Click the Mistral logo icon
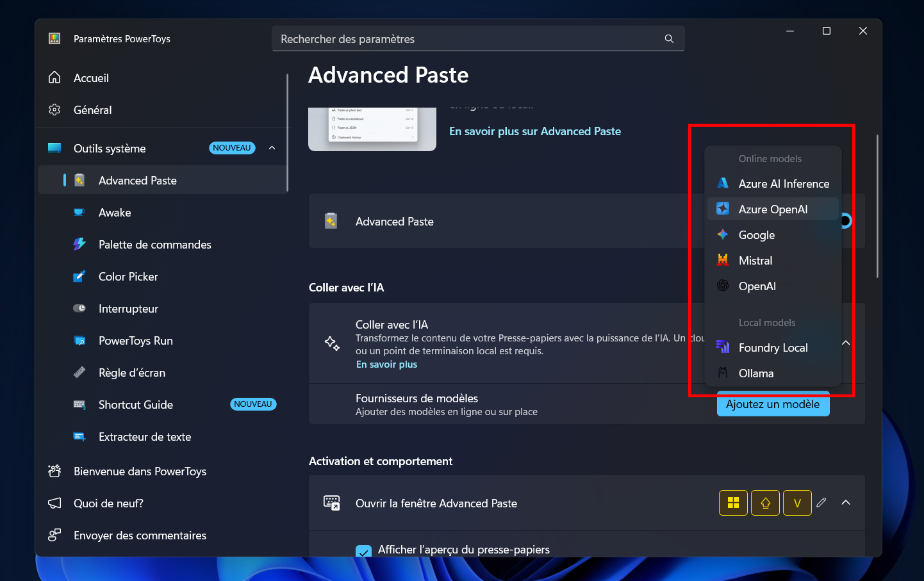 tap(723, 260)
